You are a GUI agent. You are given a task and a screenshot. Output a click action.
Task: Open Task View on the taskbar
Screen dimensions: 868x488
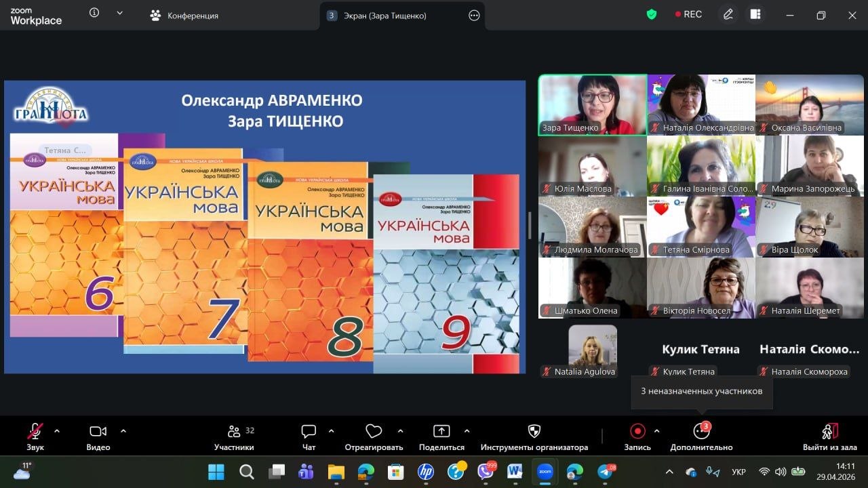tap(277, 472)
